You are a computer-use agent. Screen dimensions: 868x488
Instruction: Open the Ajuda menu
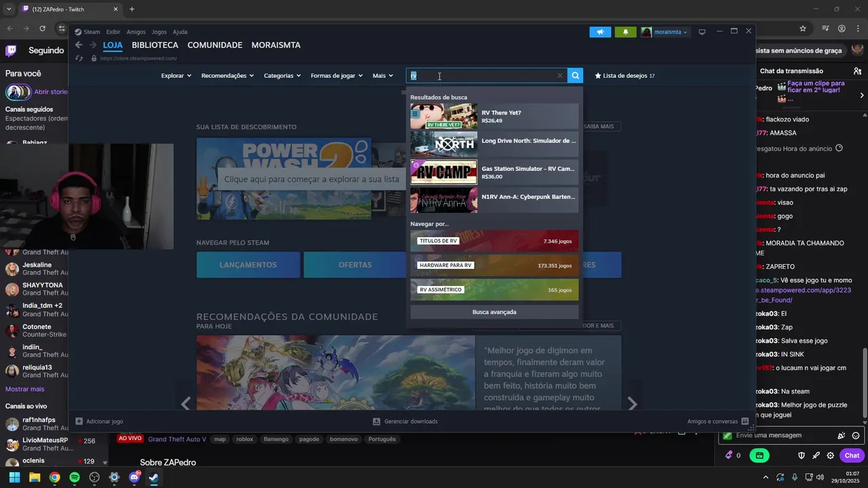[x=180, y=32]
